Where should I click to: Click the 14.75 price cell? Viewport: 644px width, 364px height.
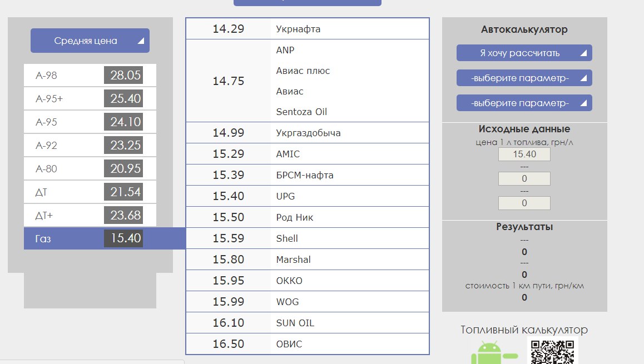point(229,81)
